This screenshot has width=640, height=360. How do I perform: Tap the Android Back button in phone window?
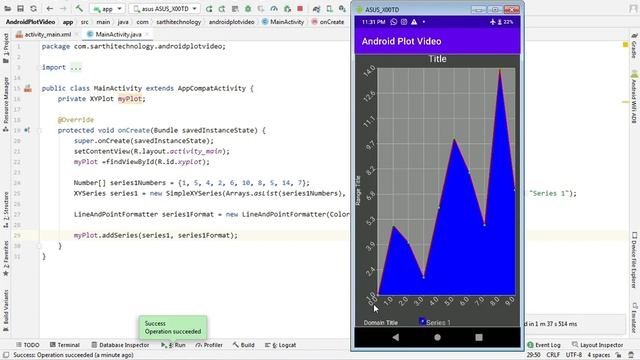(396, 337)
